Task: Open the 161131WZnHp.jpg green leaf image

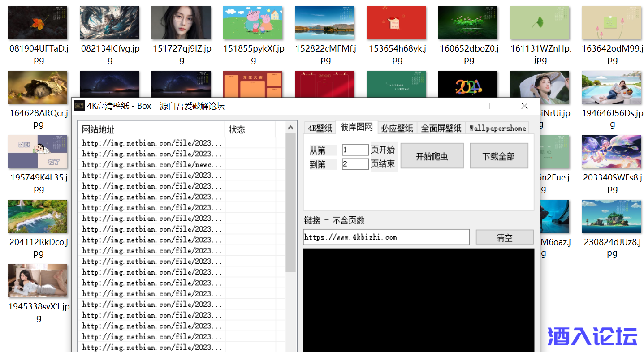Action: click(x=540, y=23)
